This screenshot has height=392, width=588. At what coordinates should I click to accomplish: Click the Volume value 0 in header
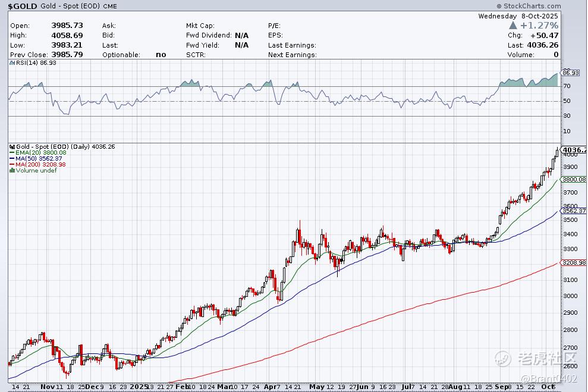(x=556, y=55)
